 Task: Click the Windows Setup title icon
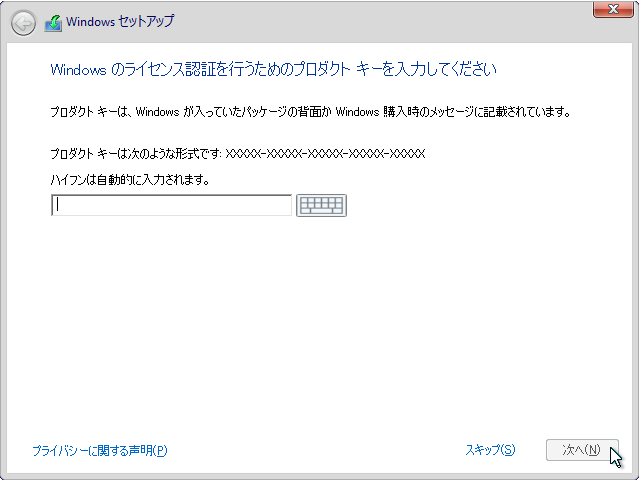pos(53,23)
